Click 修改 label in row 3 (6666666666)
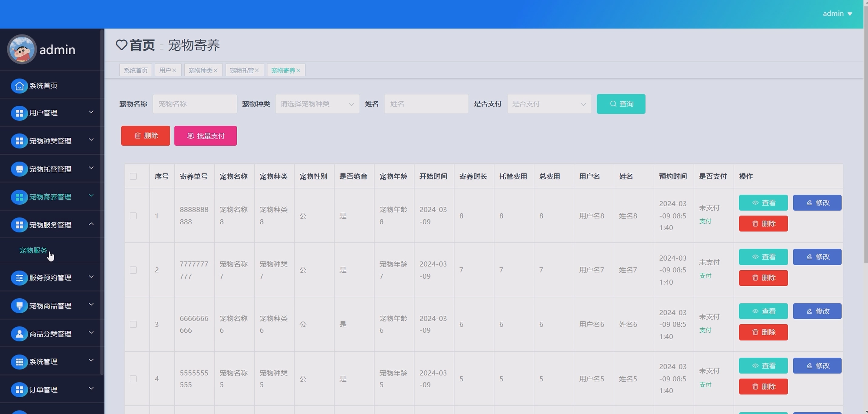This screenshot has height=414, width=868. [823, 311]
